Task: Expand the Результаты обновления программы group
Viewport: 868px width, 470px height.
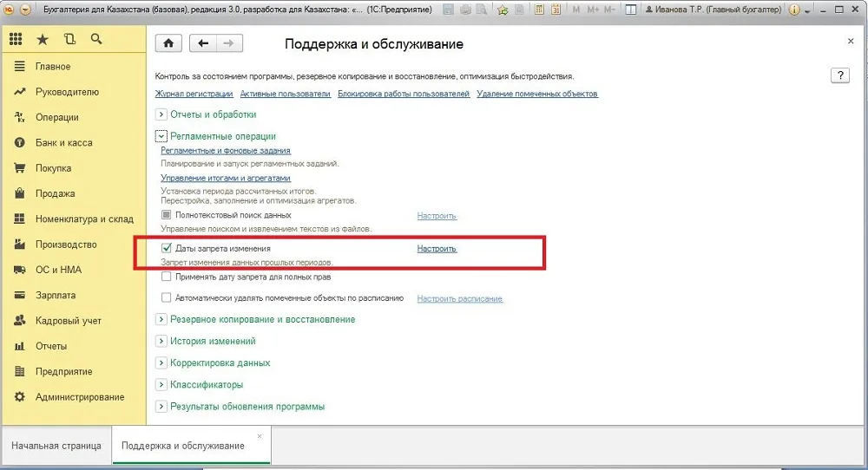Action: [161, 407]
